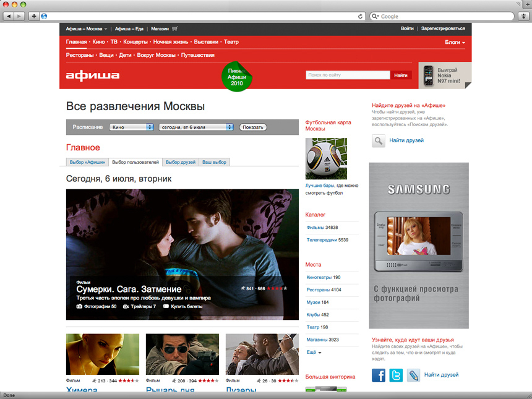The width and height of the screenshot is (532, 399).
Task: Go to Ночная жизнь section
Action: tap(171, 41)
